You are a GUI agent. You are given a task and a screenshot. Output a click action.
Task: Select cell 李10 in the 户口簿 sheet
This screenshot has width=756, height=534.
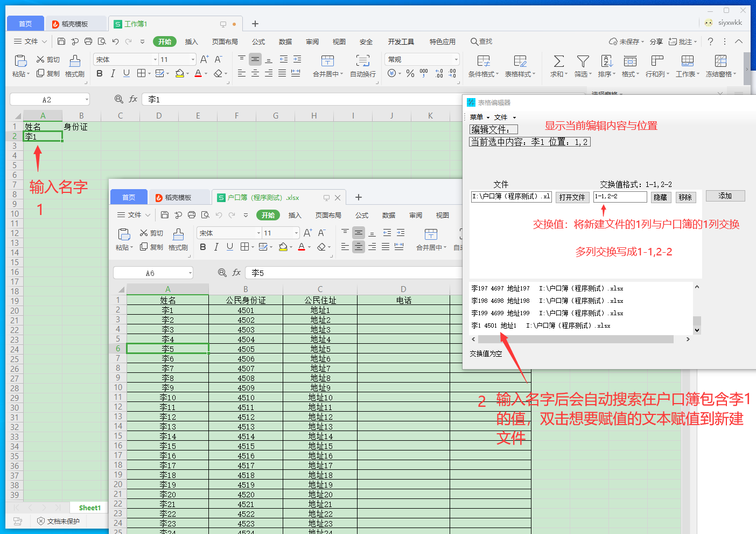pos(167,397)
